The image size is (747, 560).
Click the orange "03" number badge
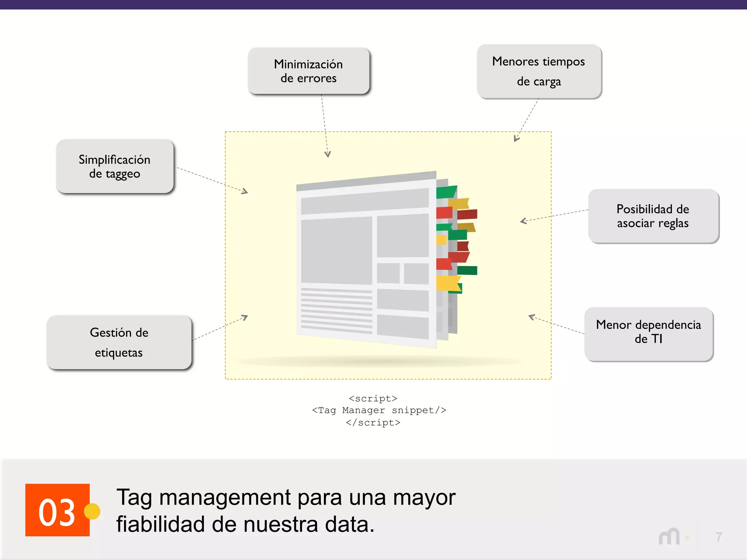coord(57,510)
